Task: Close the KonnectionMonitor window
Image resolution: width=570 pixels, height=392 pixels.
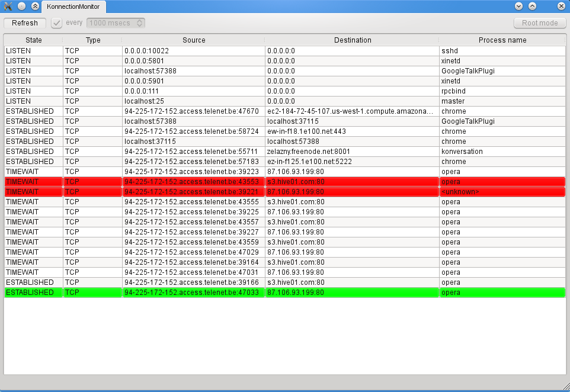Action: click(x=561, y=6)
